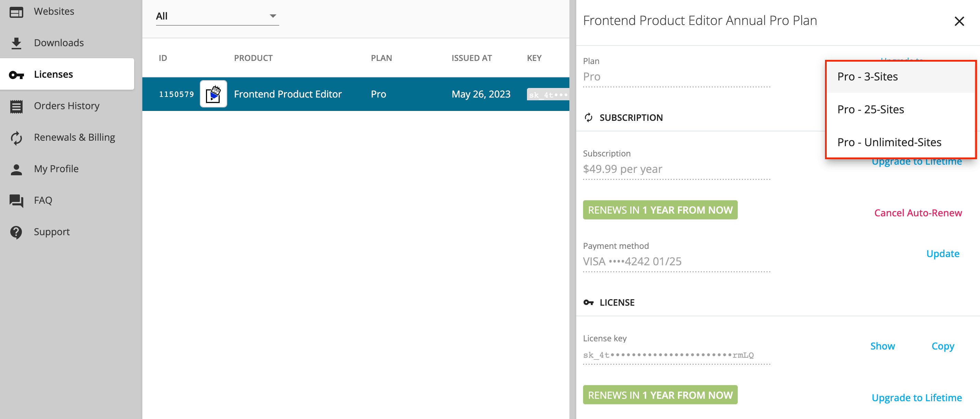Click the FAQ chat bubbles icon

[x=16, y=201]
